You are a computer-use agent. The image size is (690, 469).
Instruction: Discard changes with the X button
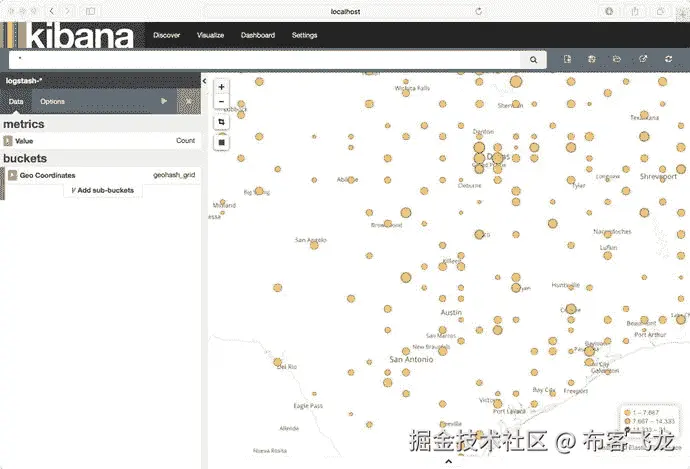(189, 101)
